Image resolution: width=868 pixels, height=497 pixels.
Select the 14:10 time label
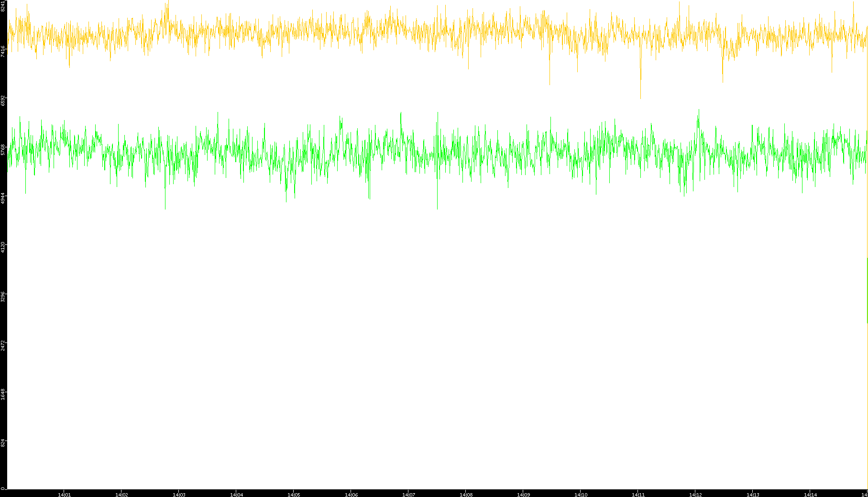point(581,495)
